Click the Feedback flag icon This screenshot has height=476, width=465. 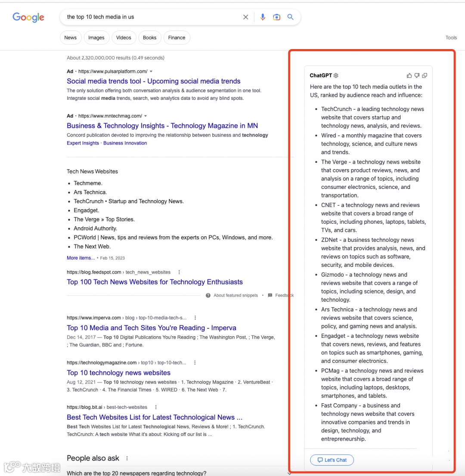point(270,295)
